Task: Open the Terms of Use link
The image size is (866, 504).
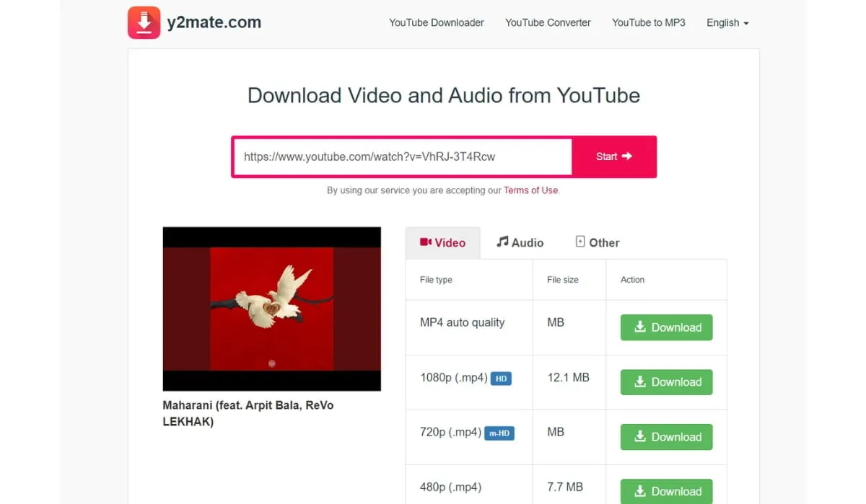Action: point(530,190)
